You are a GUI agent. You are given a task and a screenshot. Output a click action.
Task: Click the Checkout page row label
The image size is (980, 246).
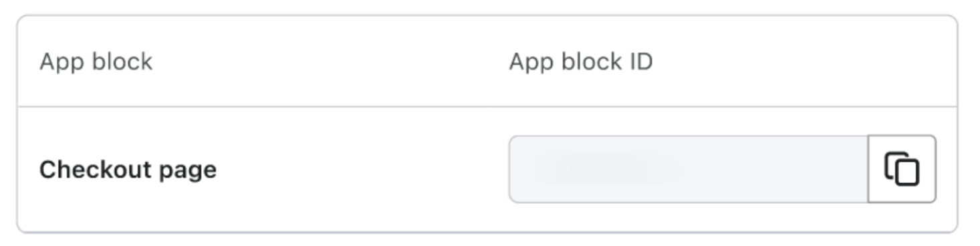tap(128, 170)
